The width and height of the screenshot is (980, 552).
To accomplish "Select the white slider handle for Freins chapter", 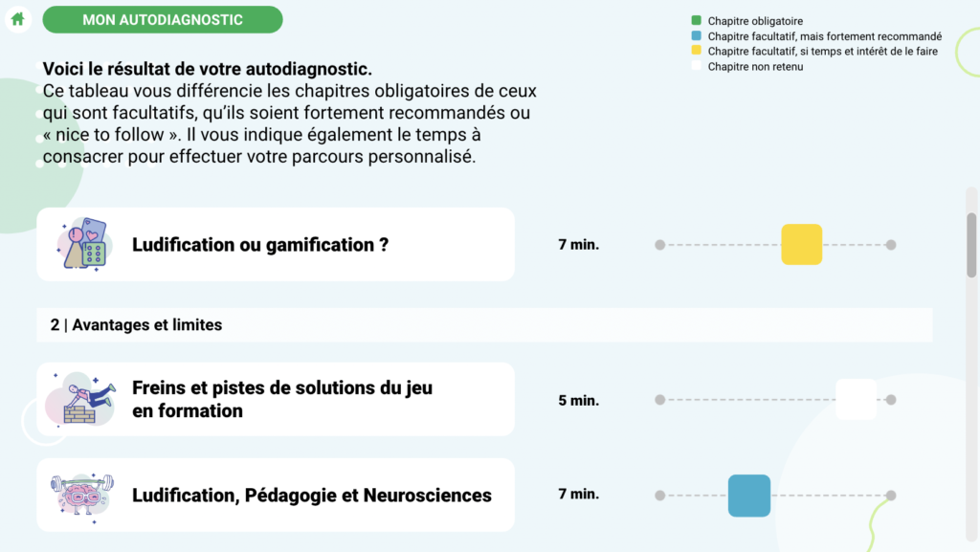I will (857, 399).
